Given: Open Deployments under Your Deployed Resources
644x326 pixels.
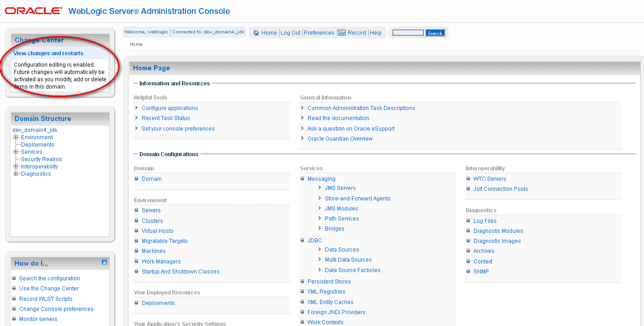Looking at the screenshot, I should (x=158, y=303).
